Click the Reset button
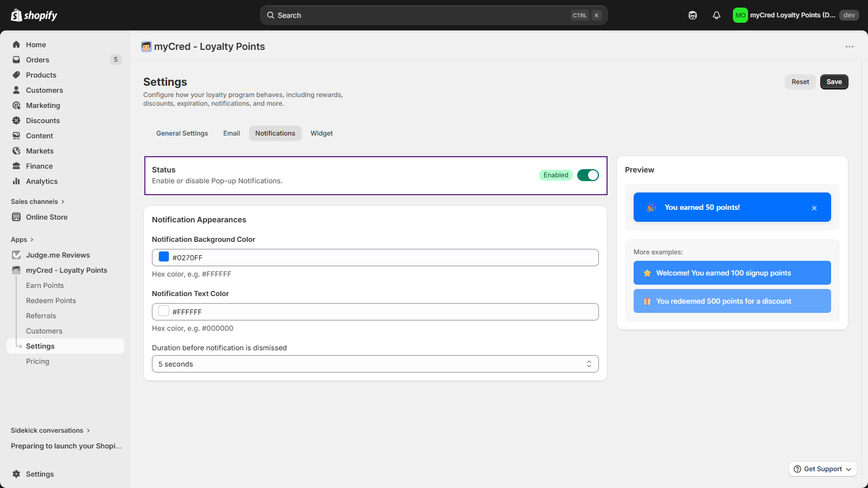The width and height of the screenshot is (868, 488). coord(800,82)
